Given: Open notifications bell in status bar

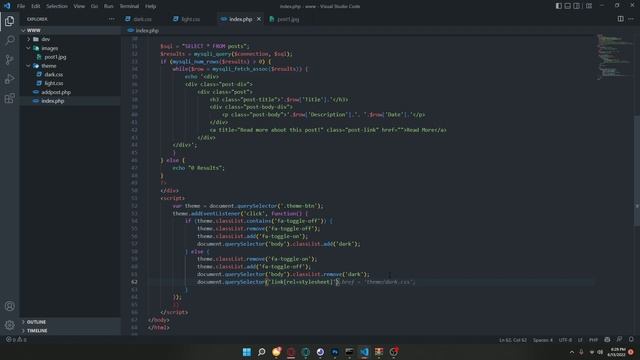Looking at the screenshot, I should pos(631,340).
